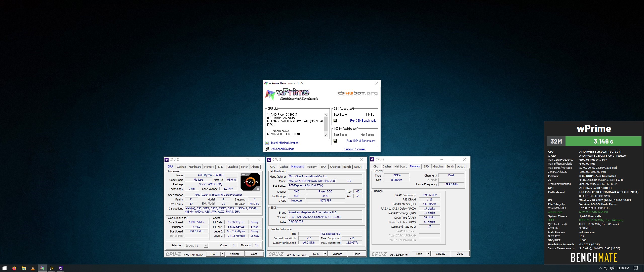Open Graphics tab in CPU-Z Mainboard window

pos(335,167)
